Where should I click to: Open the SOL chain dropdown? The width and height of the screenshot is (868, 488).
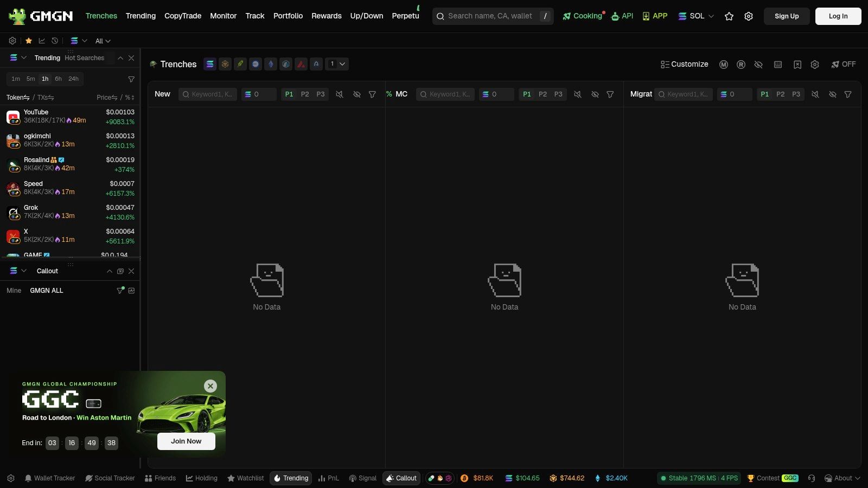coord(696,16)
